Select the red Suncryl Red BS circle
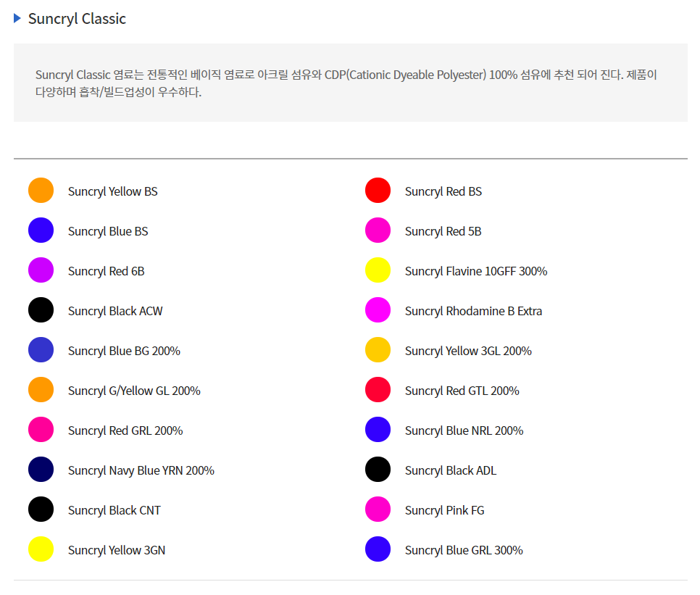 (378, 191)
